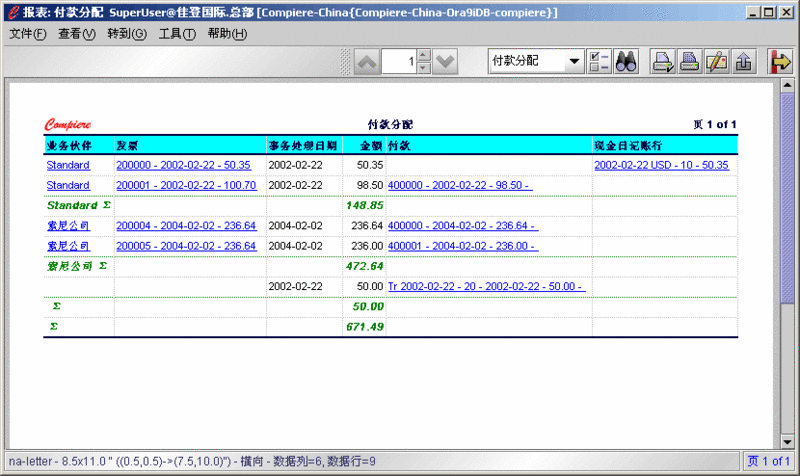Open 索尼公司 partner link in 200005 row

pyautogui.click(x=68, y=246)
